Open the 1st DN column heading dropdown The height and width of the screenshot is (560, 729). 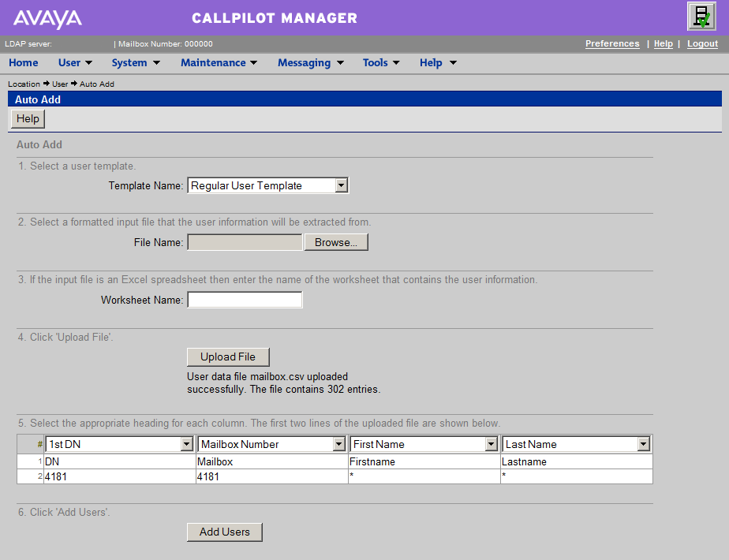119,444
